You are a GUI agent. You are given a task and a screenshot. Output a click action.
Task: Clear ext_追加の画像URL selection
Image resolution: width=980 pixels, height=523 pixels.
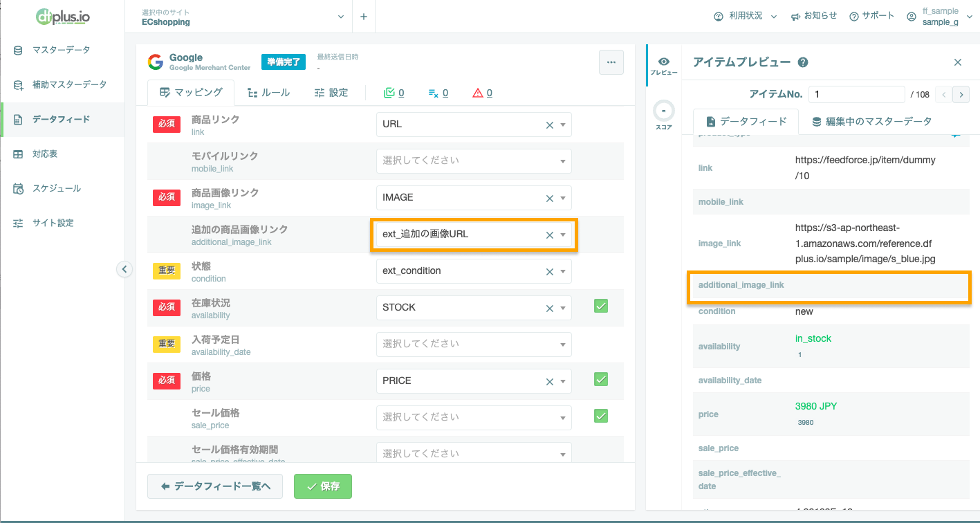point(550,235)
